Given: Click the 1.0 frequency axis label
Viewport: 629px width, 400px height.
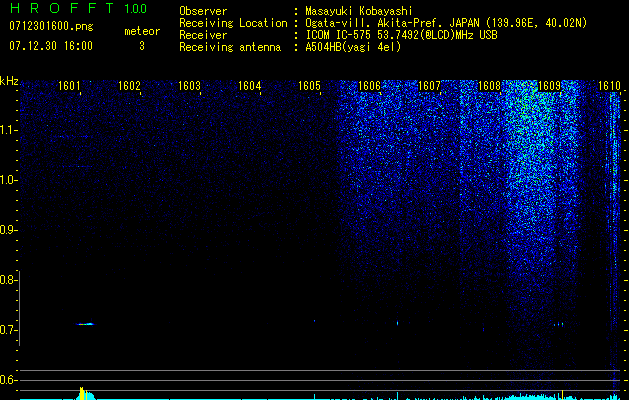Looking at the screenshot, I should pyautogui.click(x=8, y=180).
